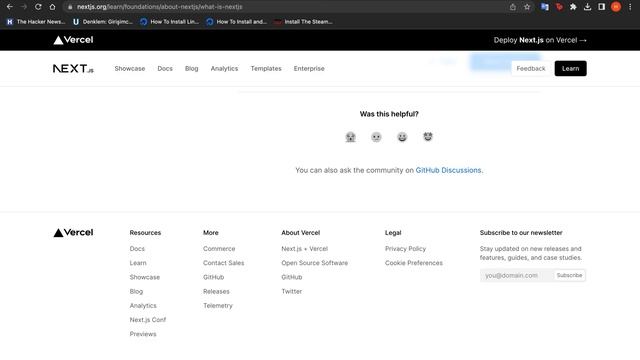Open Telemetry footer link
The width and height of the screenshot is (640, 360).
tap(218, 306)
